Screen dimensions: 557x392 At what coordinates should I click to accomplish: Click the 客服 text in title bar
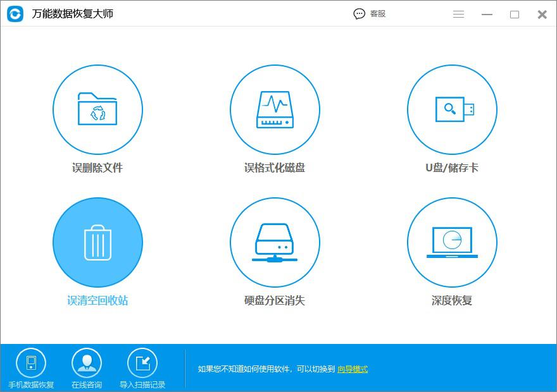tap(378, 14)
